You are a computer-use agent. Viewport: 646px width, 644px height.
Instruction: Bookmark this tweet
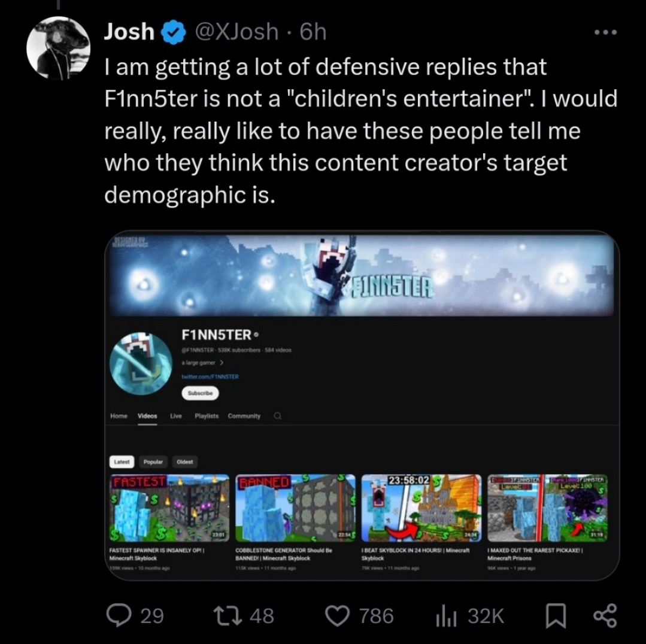pos(556,616)
